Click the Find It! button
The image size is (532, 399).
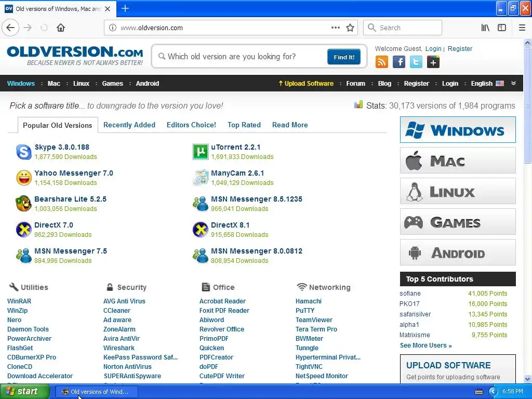click(344, 57)
